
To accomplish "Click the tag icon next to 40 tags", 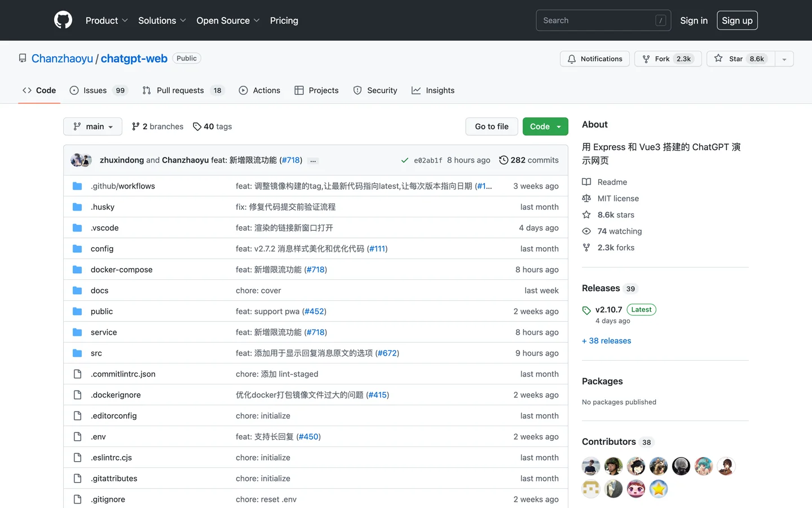I will point(197,126).
